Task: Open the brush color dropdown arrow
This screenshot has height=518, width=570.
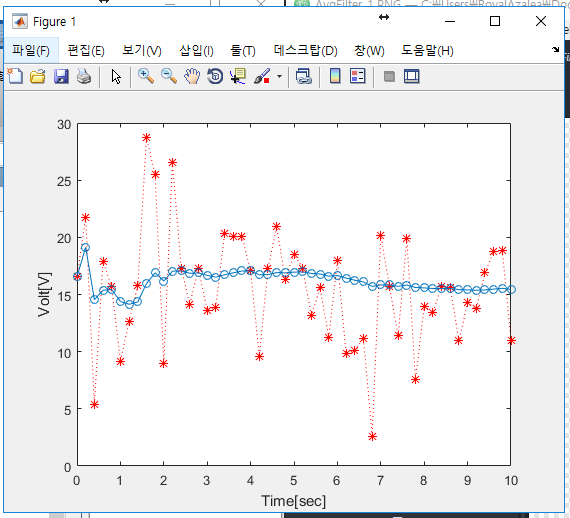Action: (279, 76)
